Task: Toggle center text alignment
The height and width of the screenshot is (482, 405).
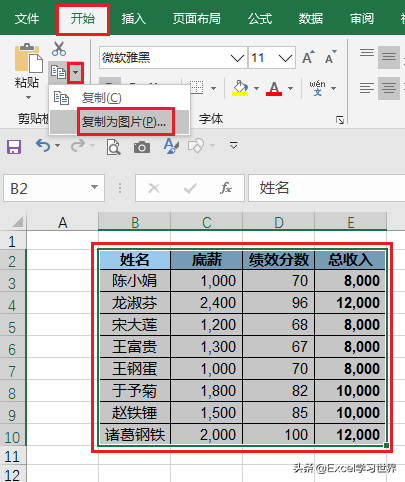Action: click(389, 88)
